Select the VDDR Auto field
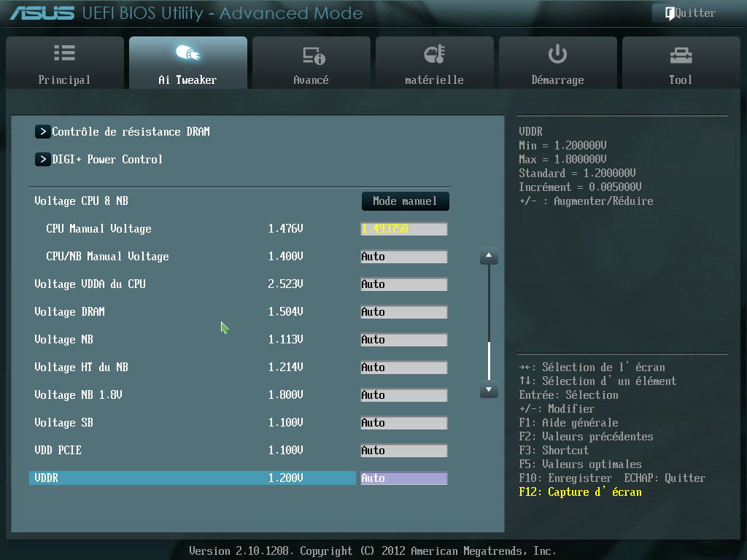Screen dimensions: 747x560 click(404, 478)
